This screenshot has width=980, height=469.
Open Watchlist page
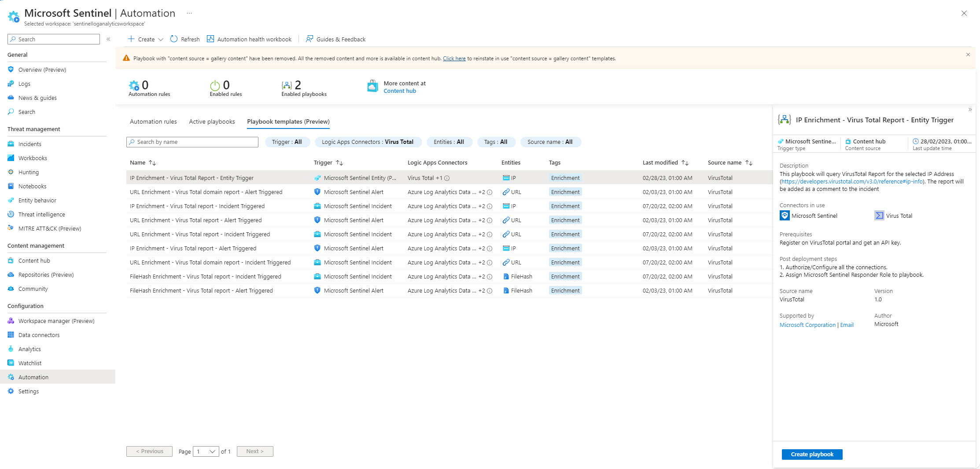tap(30, 363)
